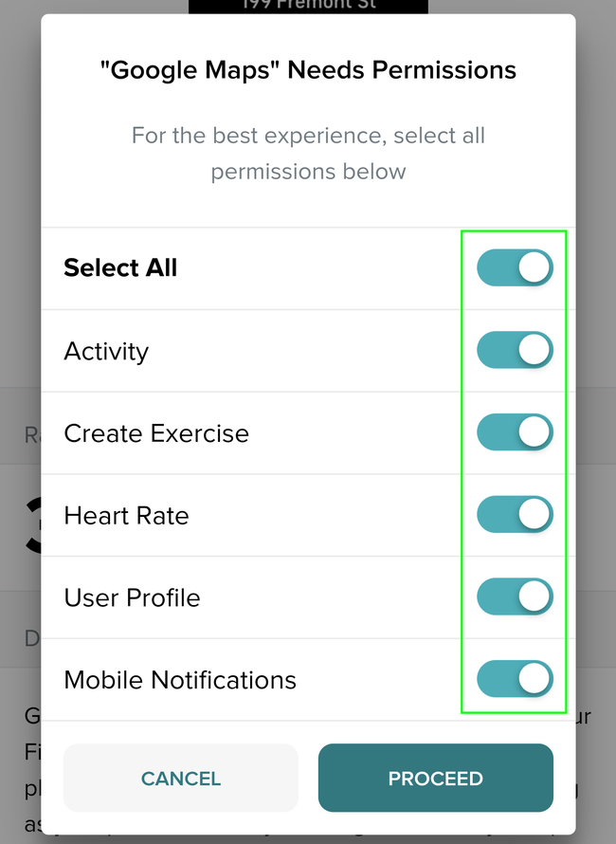
Task: Disable the User Profile permission toggle
Action: pos(515,597)
